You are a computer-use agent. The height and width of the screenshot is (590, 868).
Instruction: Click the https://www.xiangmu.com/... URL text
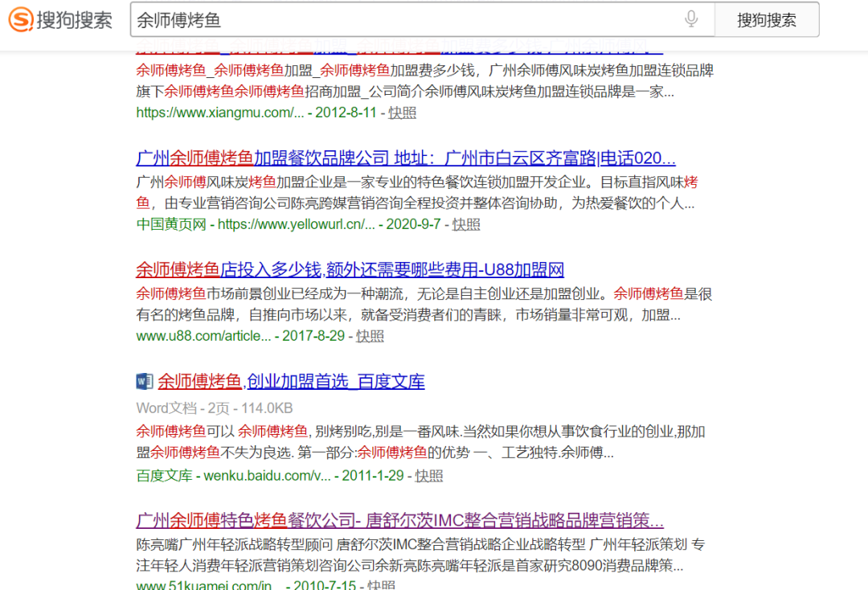pos(220,113)
